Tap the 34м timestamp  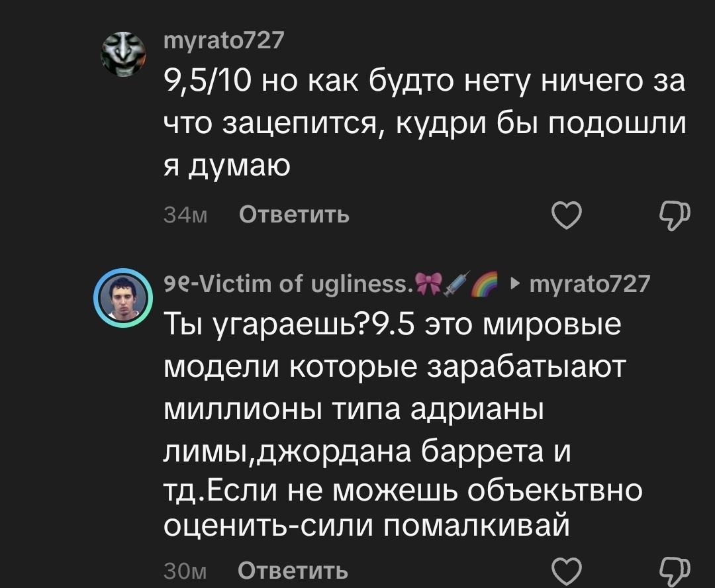pos(186,215)
